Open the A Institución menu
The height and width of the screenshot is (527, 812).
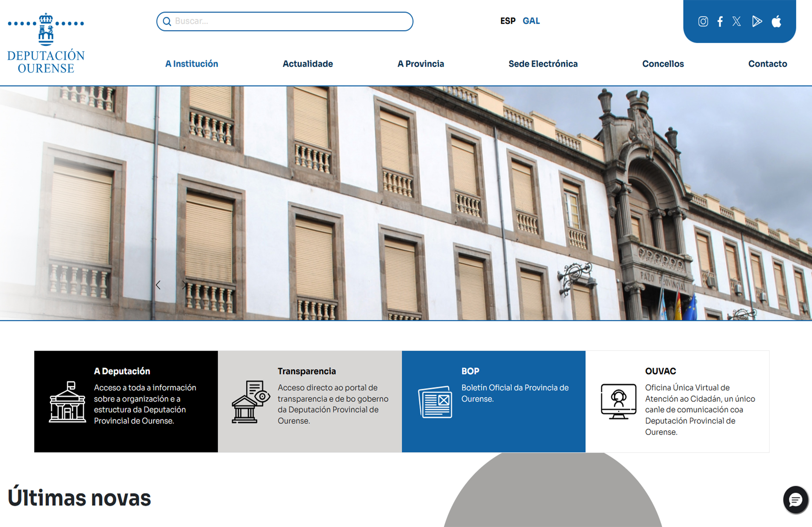click(x=191, y=64)
